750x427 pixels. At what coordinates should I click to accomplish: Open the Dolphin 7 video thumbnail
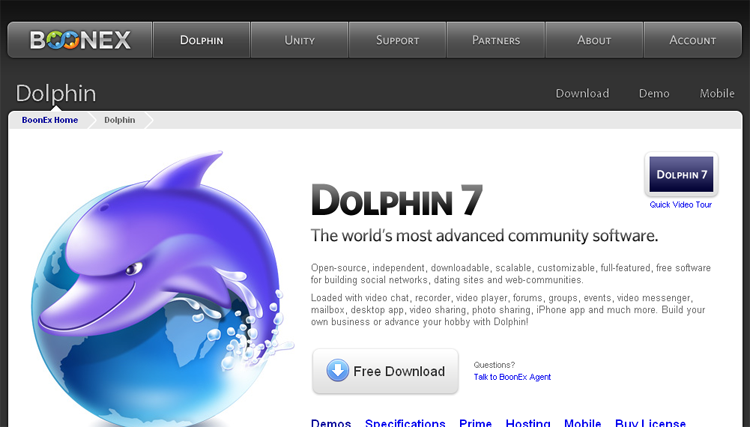point(681,175)
